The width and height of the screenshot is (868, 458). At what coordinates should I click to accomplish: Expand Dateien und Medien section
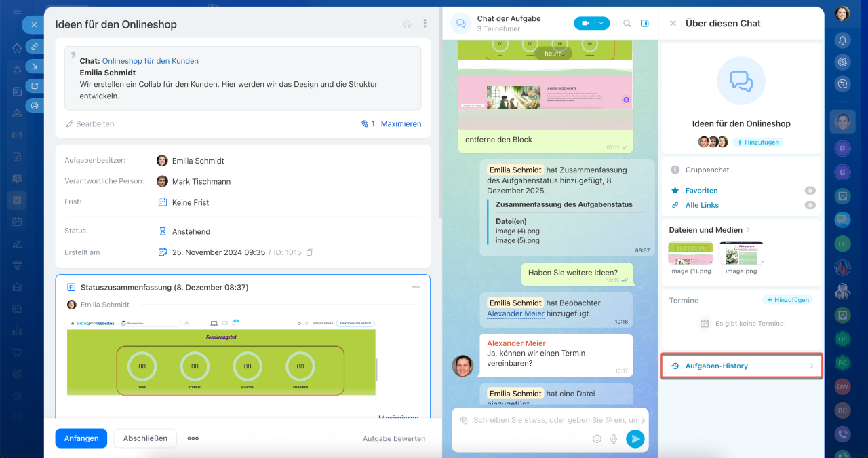[x=710, y=230]
